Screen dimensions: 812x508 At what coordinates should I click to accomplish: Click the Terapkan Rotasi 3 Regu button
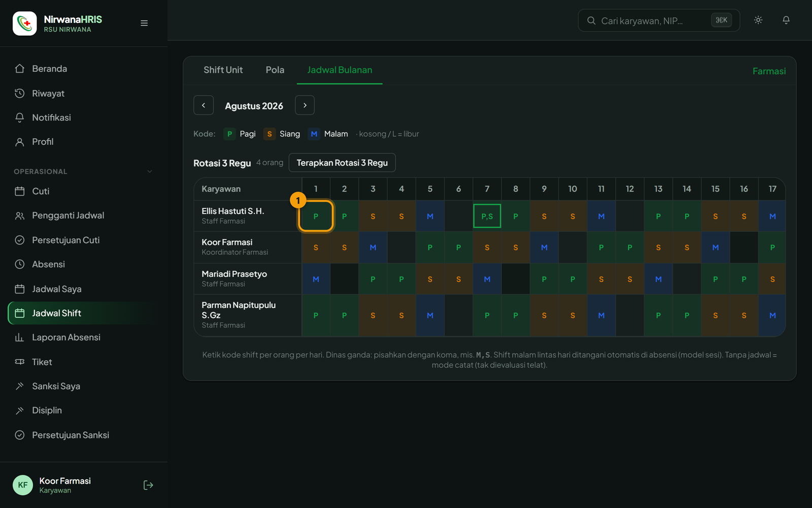pyautogui.click(x=342, y=163)
